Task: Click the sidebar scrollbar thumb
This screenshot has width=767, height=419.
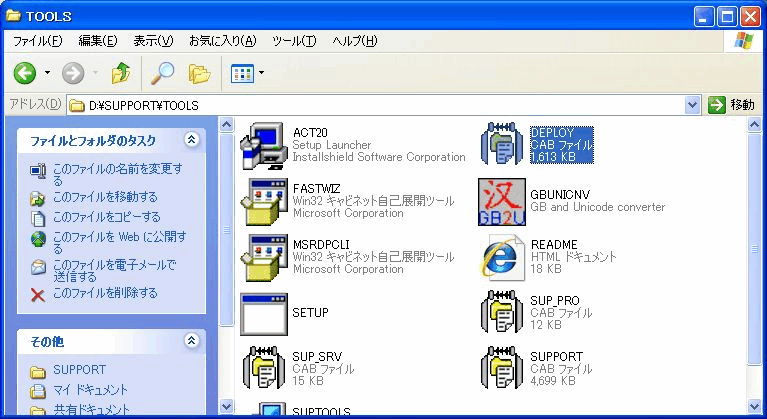Action: pos(226,230)
